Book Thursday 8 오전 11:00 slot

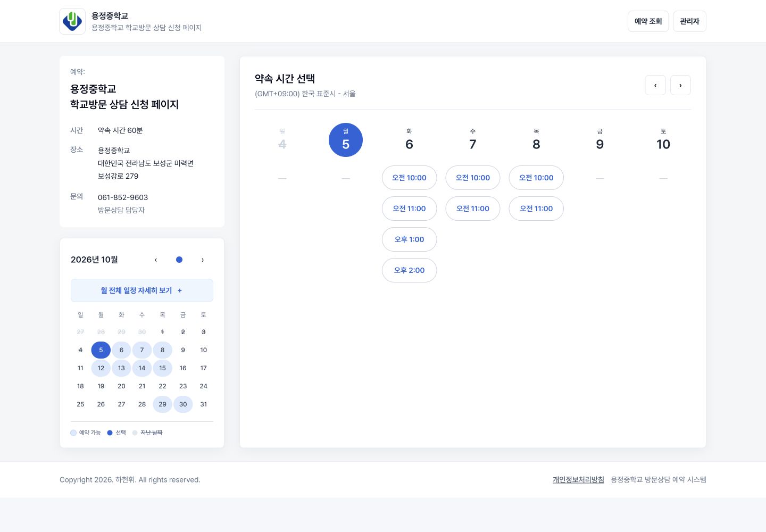536,209
